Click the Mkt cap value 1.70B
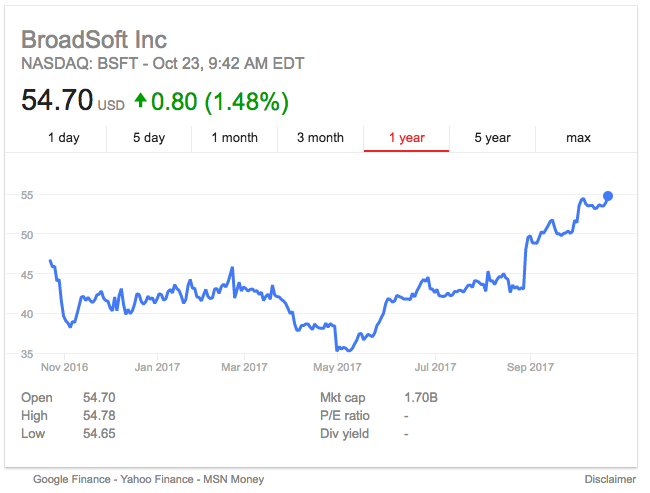650x493 pixels. click(x=421, y=398)
